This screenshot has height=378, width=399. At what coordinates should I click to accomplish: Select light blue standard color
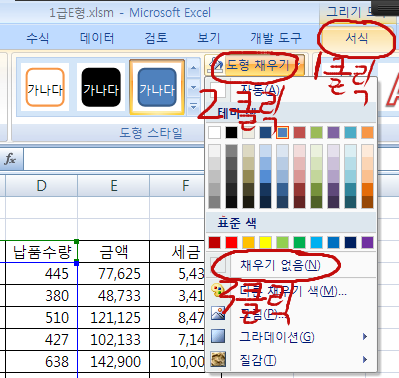(x=316, y=243)
